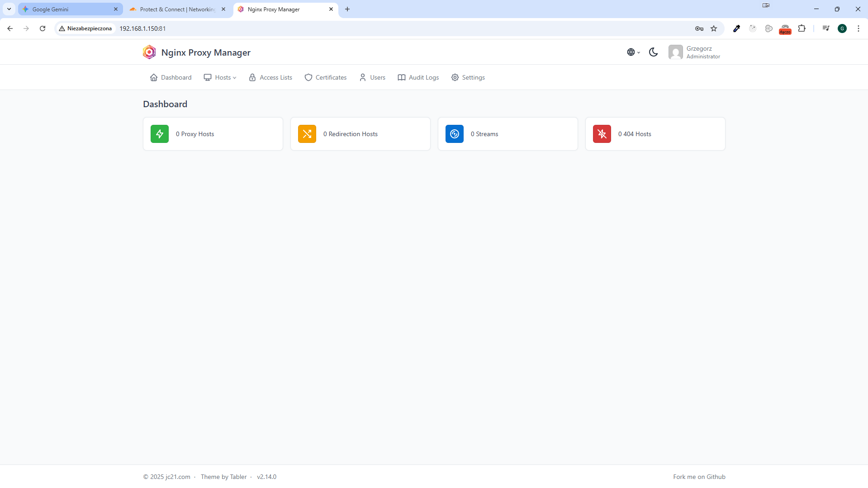Go back to the previous page
Viewport: 868px width, 488px height.
click(10, 28)
